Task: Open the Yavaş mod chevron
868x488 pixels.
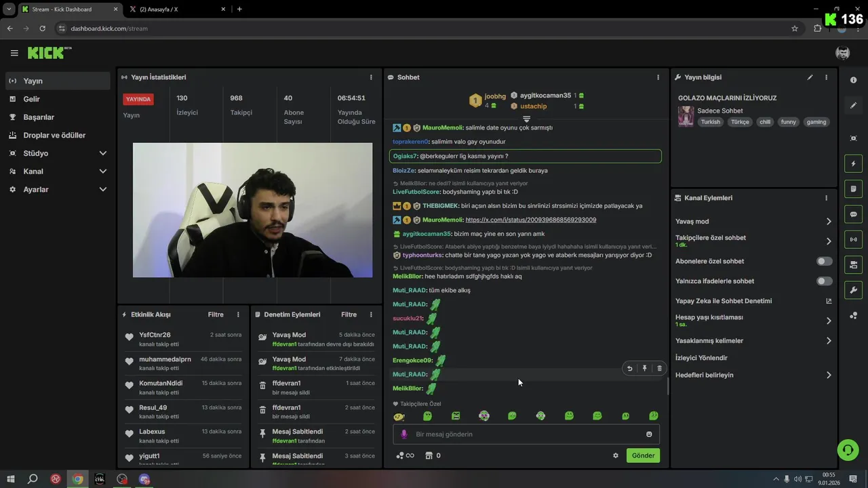Action: pos(829,222)
